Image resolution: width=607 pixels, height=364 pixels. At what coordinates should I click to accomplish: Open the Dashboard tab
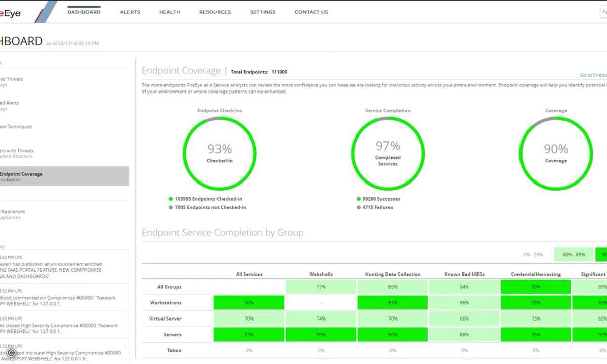(x=84, y=12)
